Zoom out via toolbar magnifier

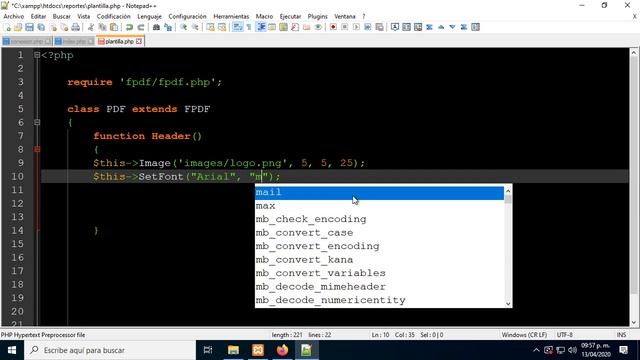point(195,27)
